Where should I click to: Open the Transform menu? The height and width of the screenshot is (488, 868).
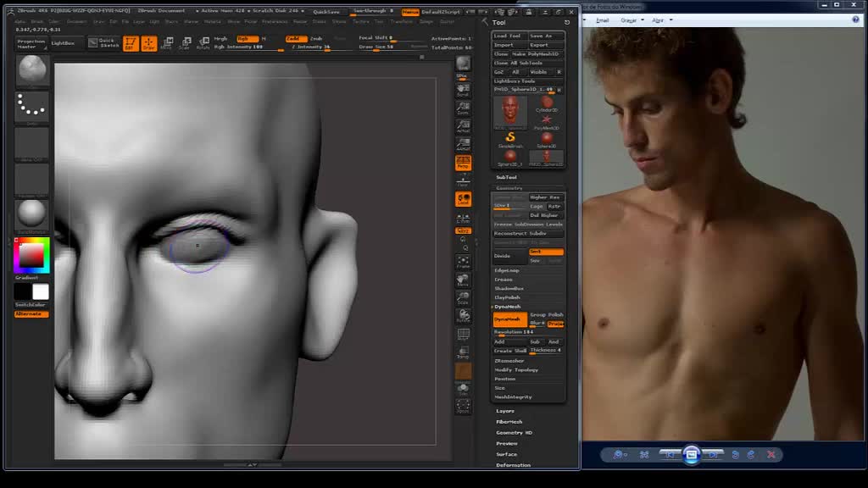401,21
